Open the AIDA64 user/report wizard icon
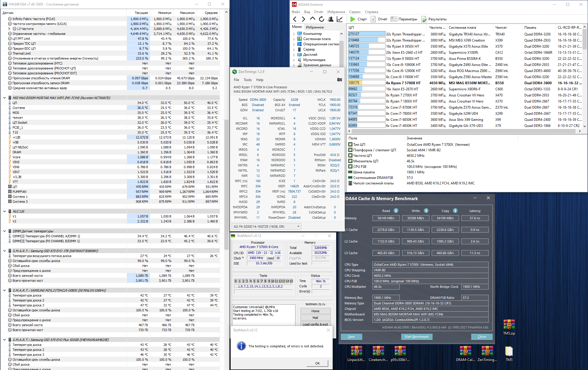 330,19
